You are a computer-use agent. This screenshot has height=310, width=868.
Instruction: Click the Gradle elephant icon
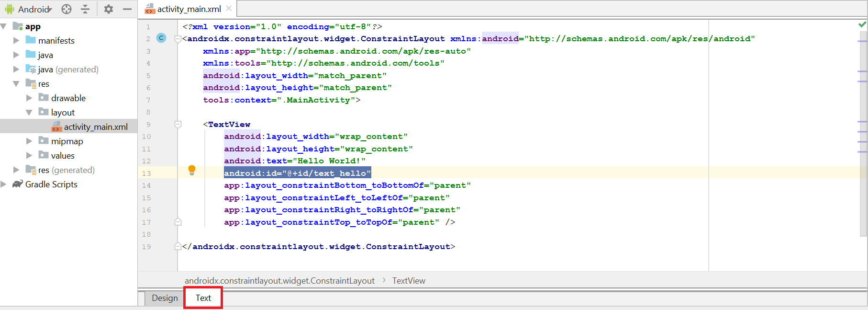(x=18, y=184)
